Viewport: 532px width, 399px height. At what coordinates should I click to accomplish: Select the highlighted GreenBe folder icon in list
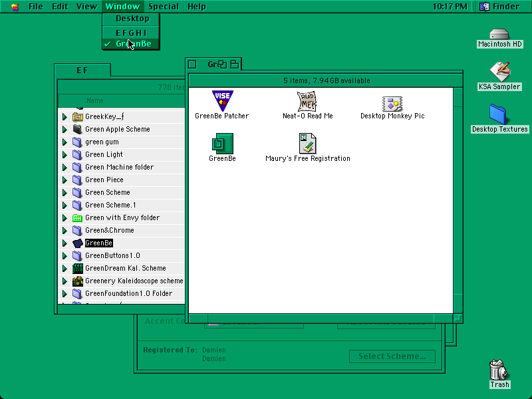(x=78, y=243)
